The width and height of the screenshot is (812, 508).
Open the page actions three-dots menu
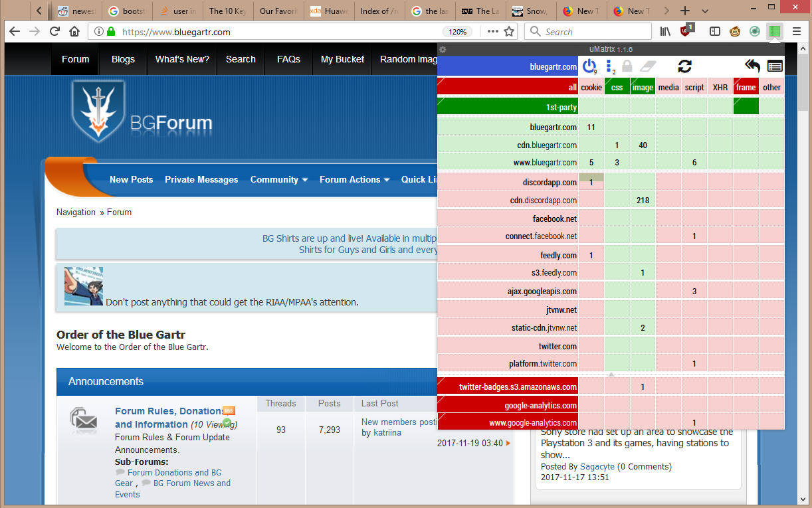click(492, 31)
